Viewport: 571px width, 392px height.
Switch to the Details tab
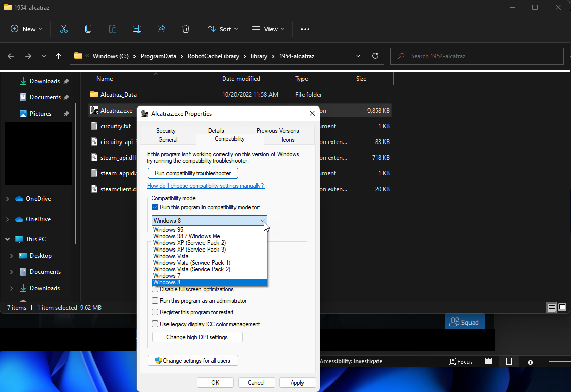pos(216,131)
